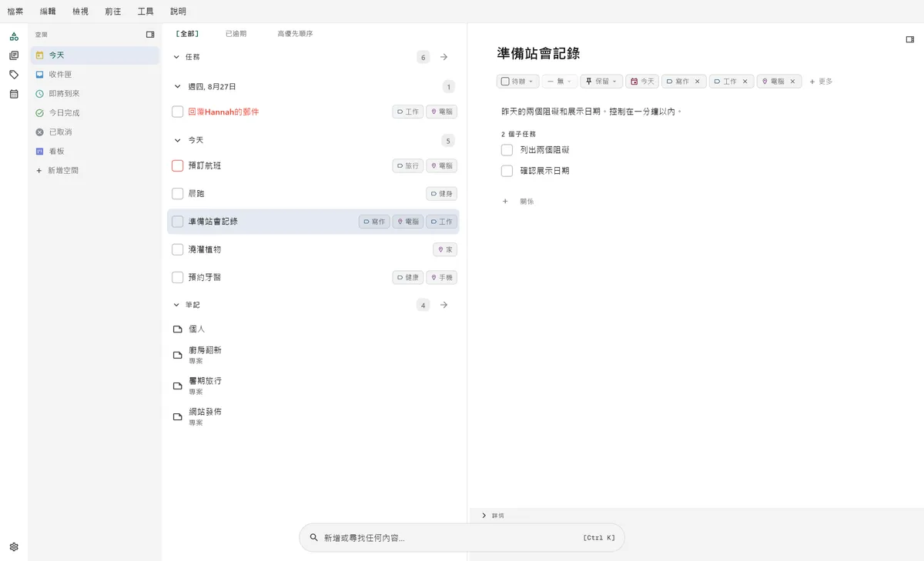Open the 保留 pin dropdown
924x561 pixels.
(x=601, y=82)
